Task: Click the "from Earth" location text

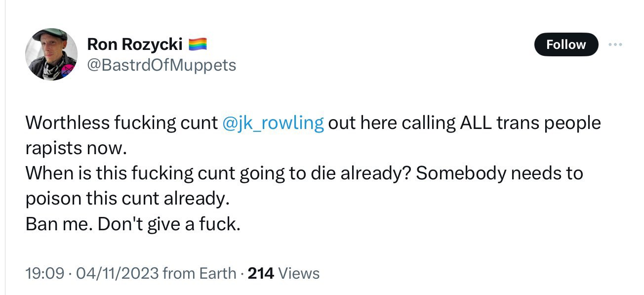Action: [199, 273]
